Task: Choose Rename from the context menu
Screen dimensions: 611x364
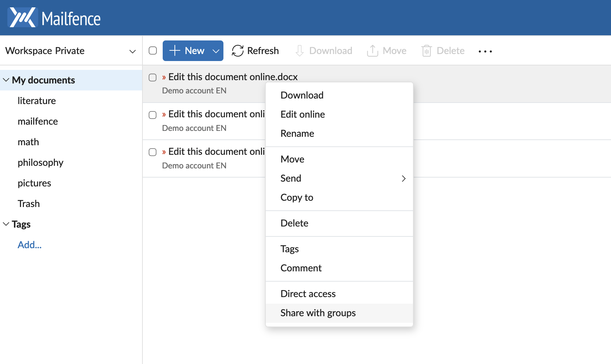Action: coord(339,133)
